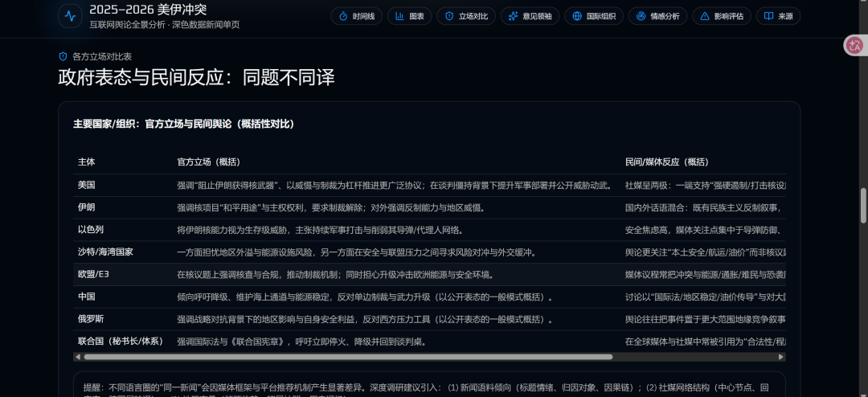Select the 以色列 row in the table
This screenshot has width=868, height=397.
91,230
